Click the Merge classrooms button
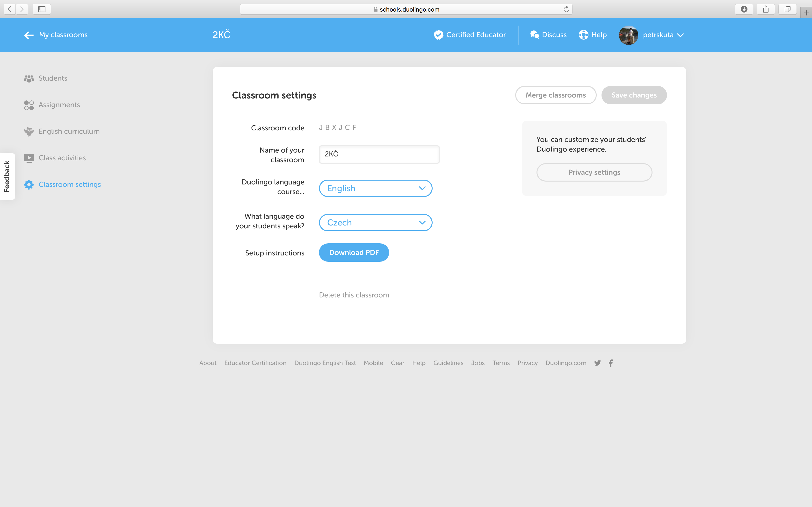Image resolution: width=812 pixels, height=507 pixels. (556, 95)
